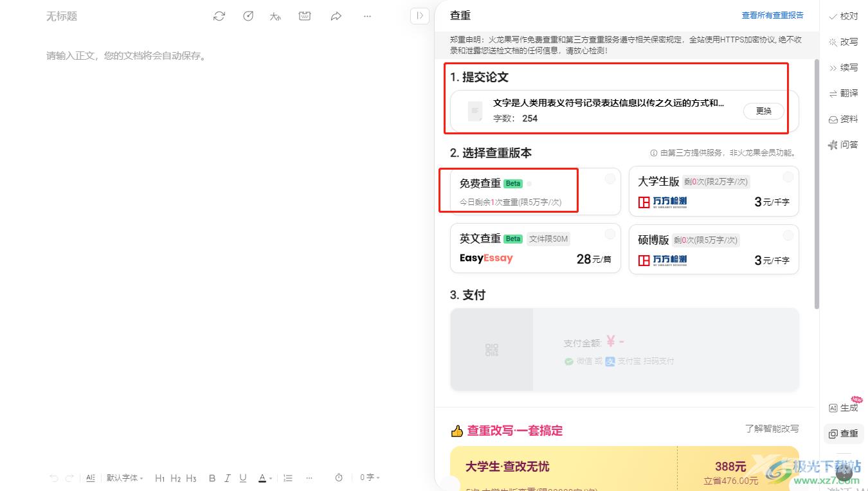Click the submitted document title text
This screenshot has height=491, width=868.
pyautogui.click(x=608, y=103)
